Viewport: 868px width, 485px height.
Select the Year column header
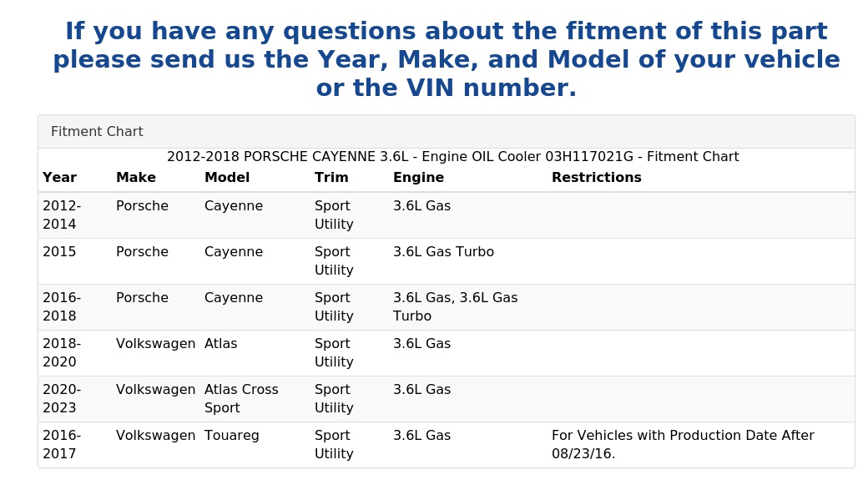point(59,178)
